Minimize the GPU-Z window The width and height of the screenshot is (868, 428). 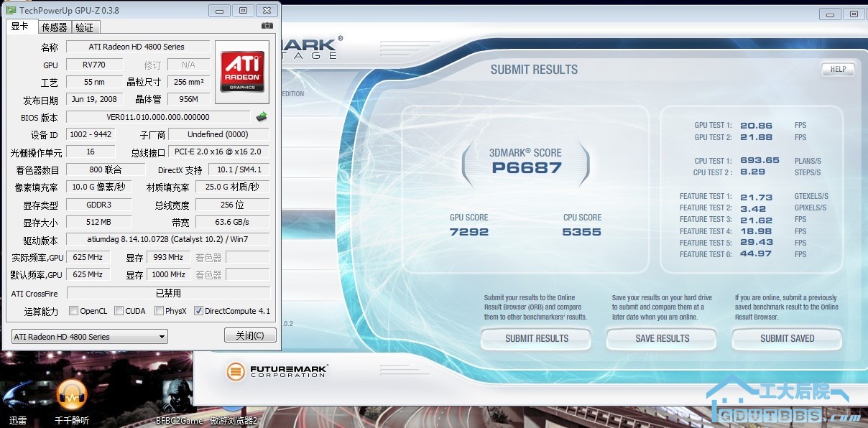coord(220,11)
